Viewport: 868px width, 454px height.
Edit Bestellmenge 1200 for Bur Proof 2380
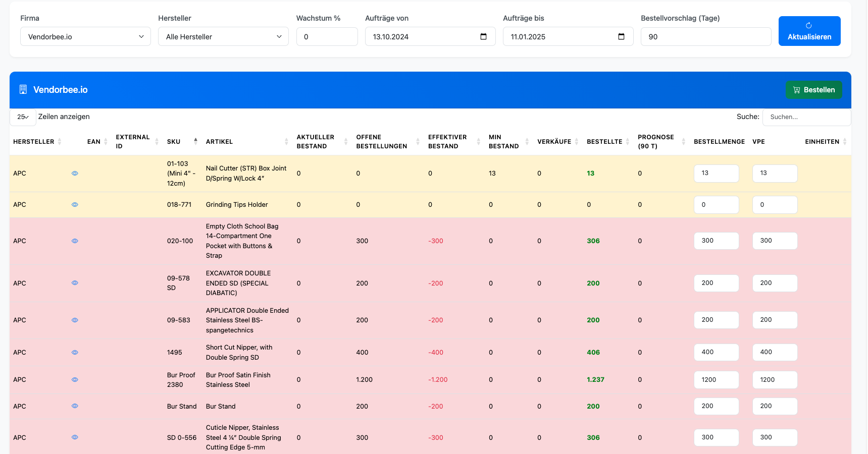(x=716, y=380)
